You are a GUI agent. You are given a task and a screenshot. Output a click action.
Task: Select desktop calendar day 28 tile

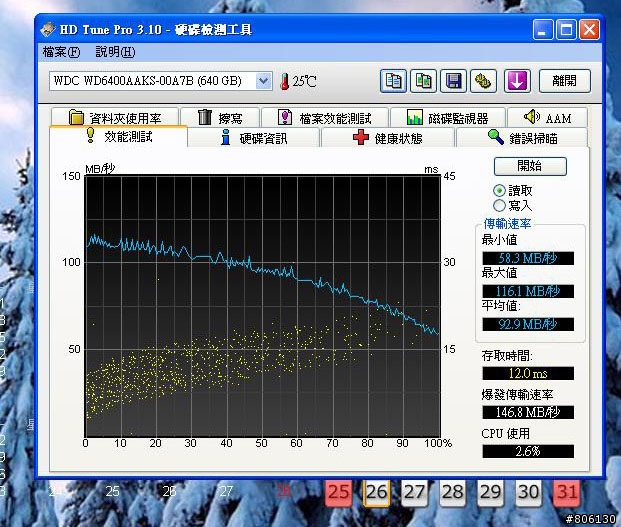453,492
